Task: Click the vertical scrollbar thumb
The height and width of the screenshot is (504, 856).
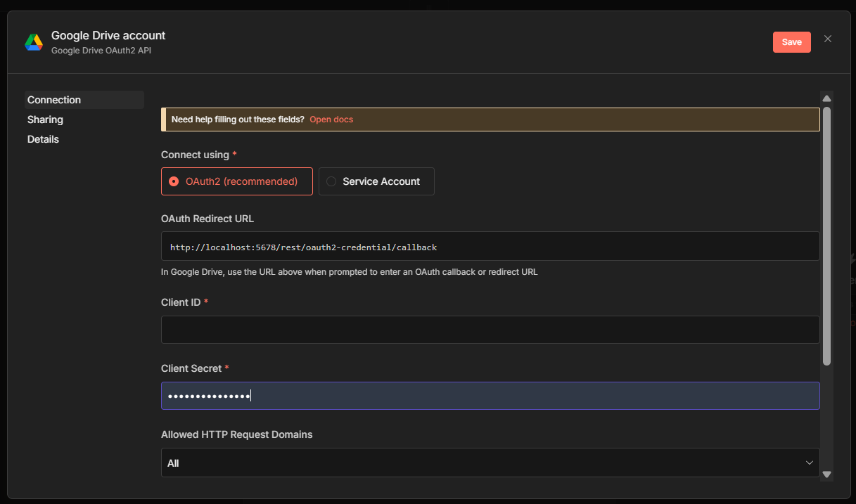Action: click(826, 235)
